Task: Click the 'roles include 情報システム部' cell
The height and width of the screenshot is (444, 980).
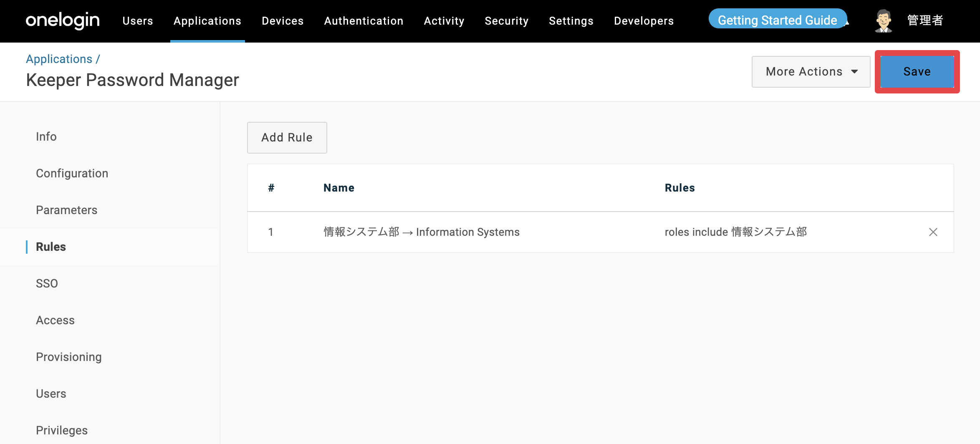Action: 736,232
